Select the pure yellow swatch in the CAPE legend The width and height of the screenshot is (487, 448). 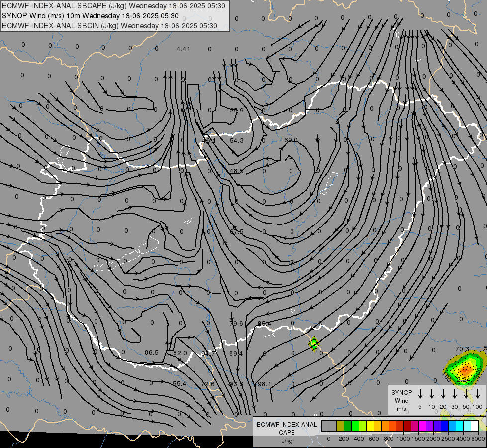370,426
